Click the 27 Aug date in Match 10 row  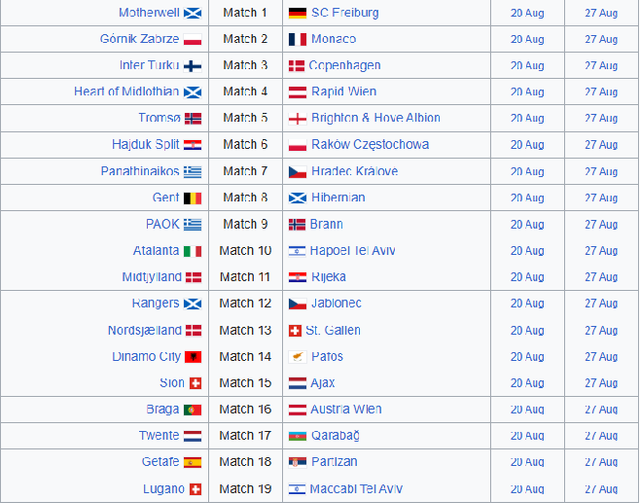point(601,251)
